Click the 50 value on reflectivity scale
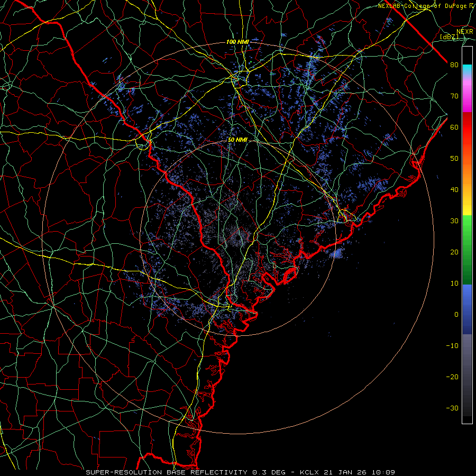 454,159
